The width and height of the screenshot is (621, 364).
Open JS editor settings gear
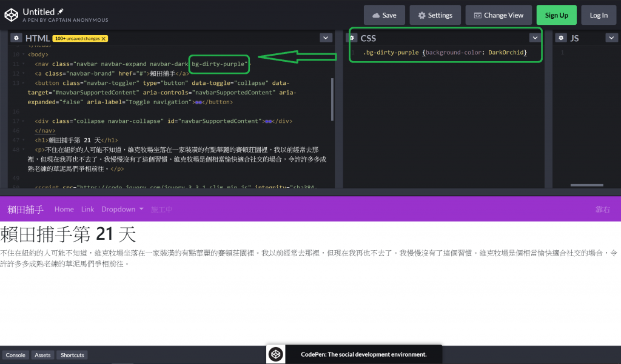561,38
